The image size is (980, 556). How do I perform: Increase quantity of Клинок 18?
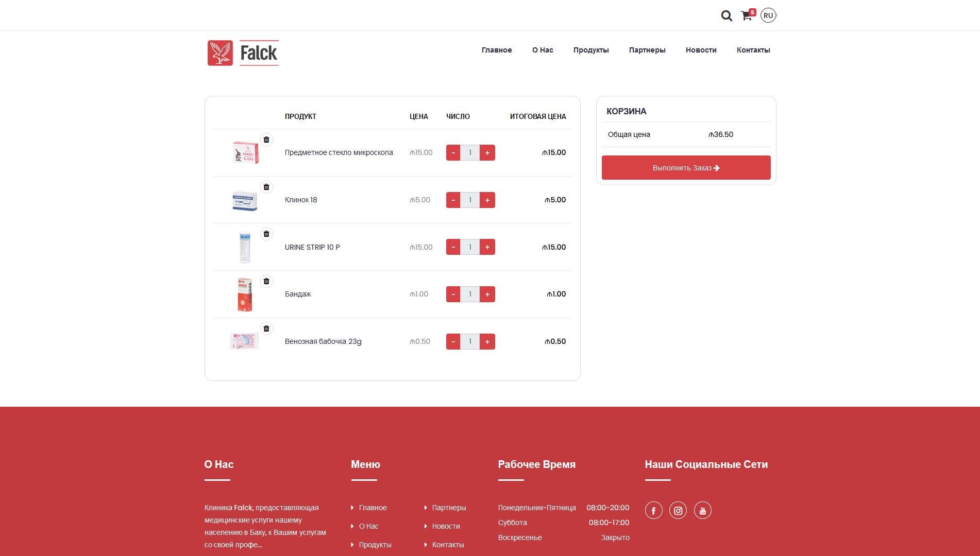[487, 200]
